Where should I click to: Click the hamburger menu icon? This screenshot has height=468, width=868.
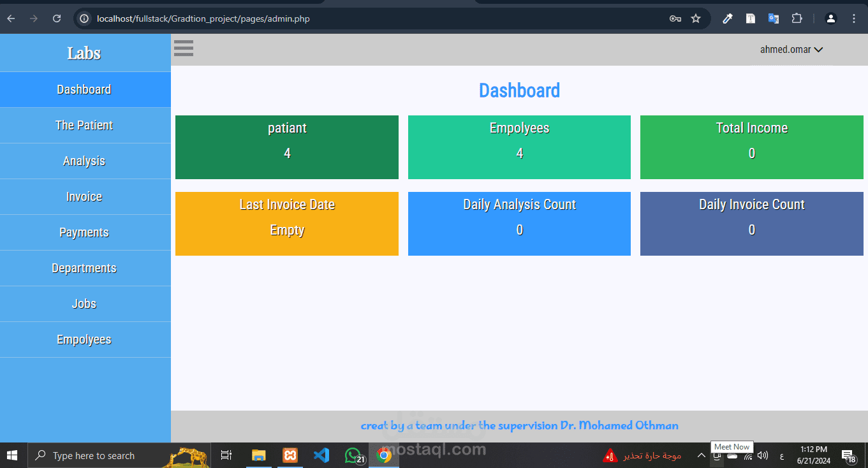183,48
